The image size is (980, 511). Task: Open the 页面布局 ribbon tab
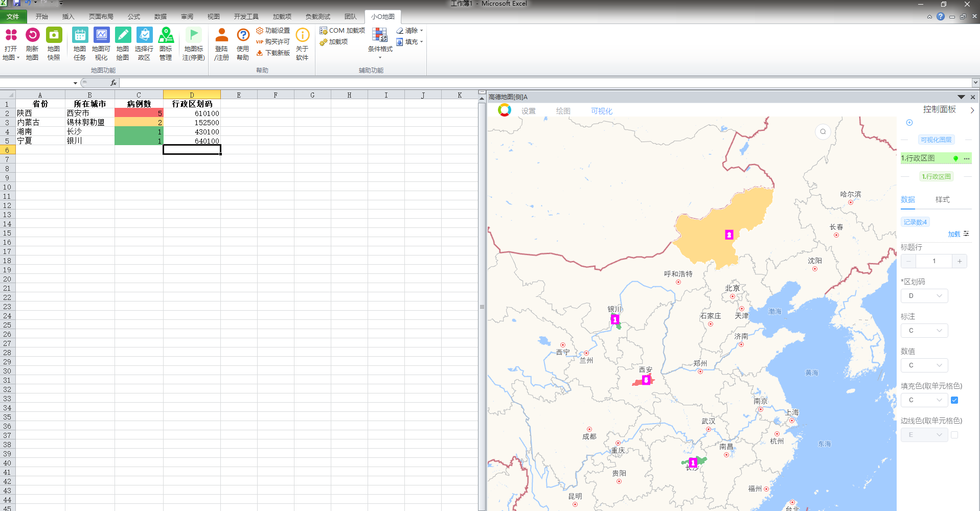101,17
